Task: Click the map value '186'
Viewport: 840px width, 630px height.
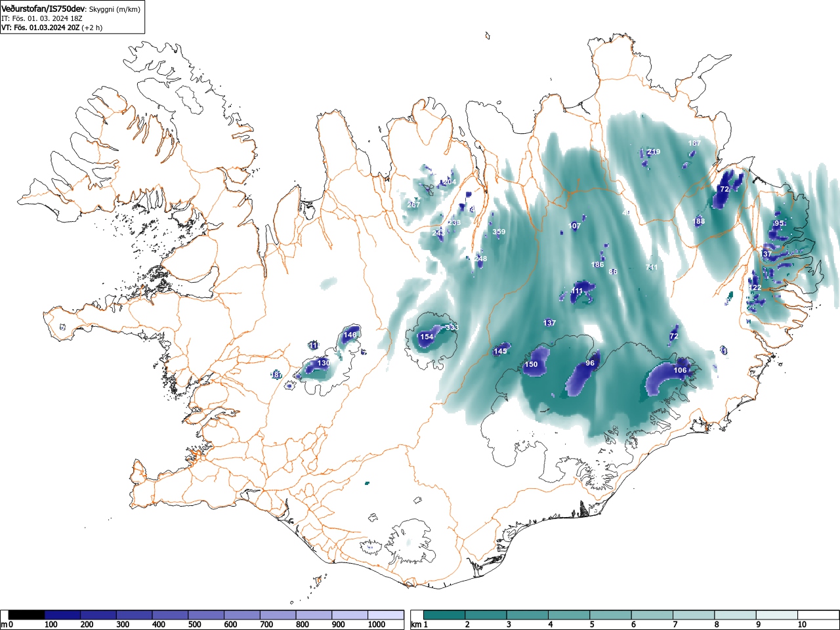Action: point(597,265)
